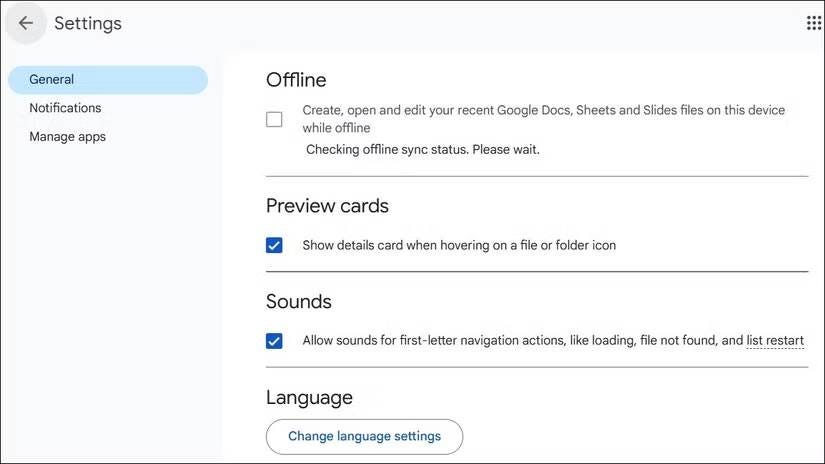Click the underlined 'list restart' text
Screen dimensions: 825x464
pos(775,340)
